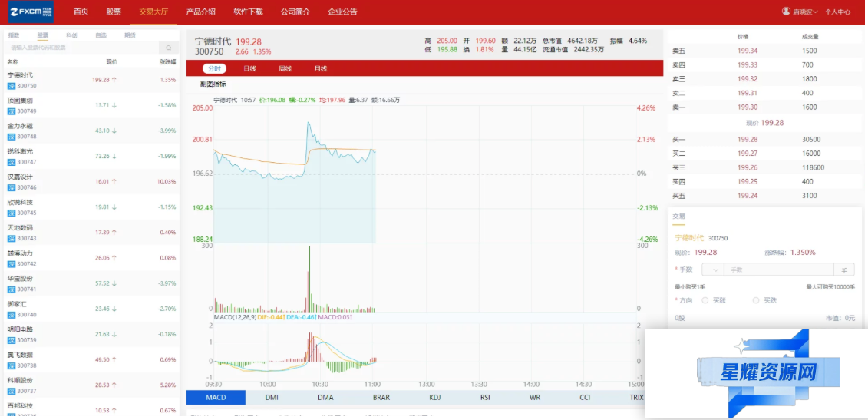Open 产品介绍 in the top navigation
This screenshot has width=868, height=420.
pos(201,12)
